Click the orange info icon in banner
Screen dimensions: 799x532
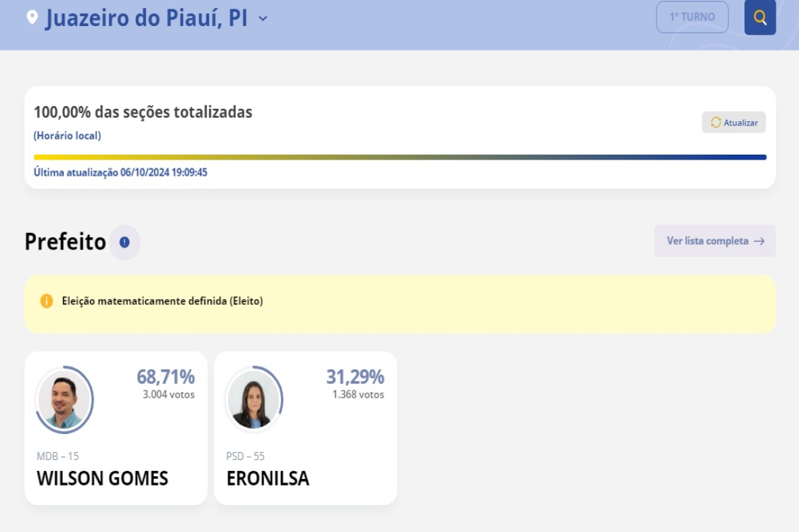tap(46, 301)
